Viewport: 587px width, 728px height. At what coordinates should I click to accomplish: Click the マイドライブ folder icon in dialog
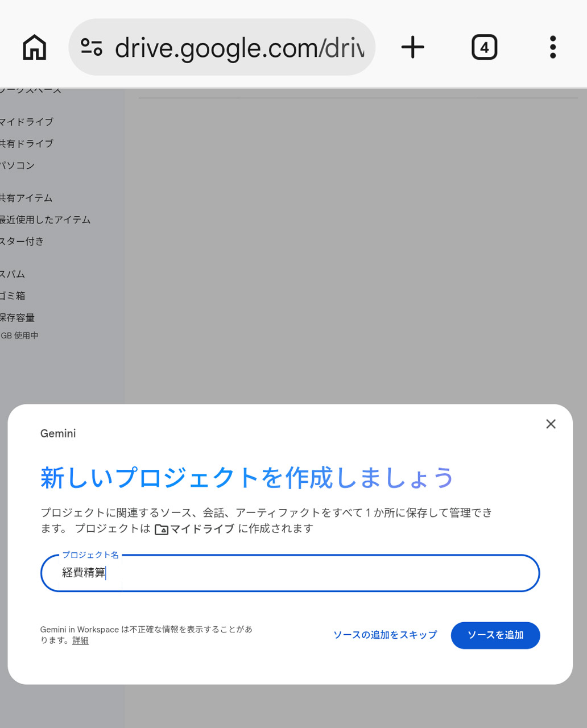click(x=162, y=530)
